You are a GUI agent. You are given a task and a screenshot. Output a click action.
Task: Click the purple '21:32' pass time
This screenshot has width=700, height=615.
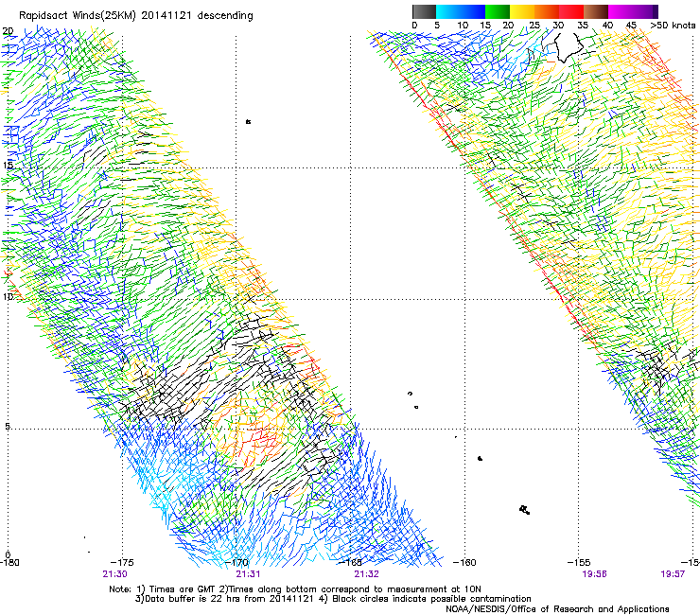tap(366, 574)
